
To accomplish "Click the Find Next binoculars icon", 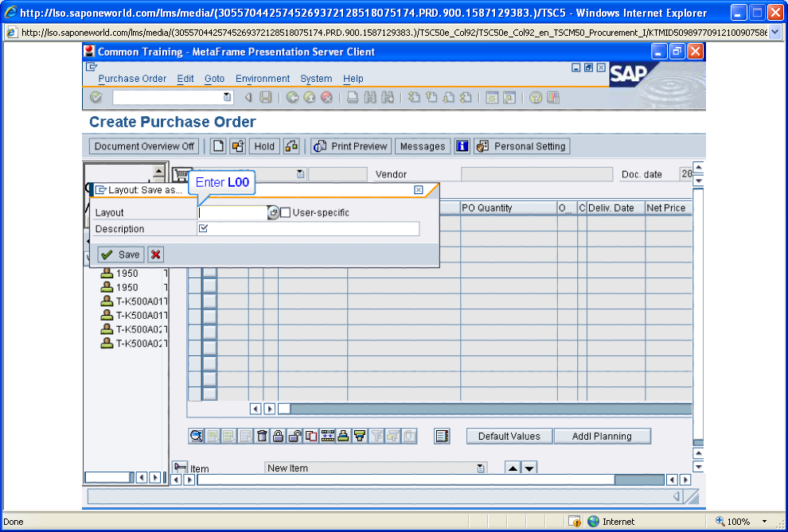I will click(x=387, y=97).
